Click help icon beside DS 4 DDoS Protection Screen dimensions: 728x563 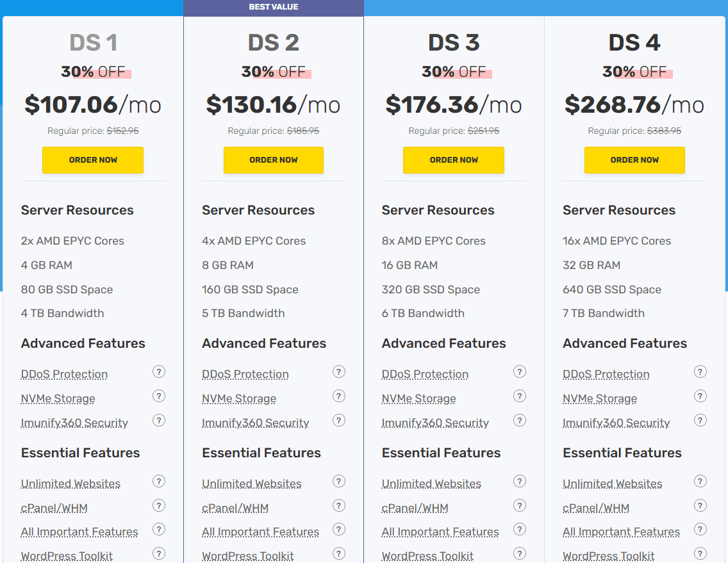[x=700, y=372]
